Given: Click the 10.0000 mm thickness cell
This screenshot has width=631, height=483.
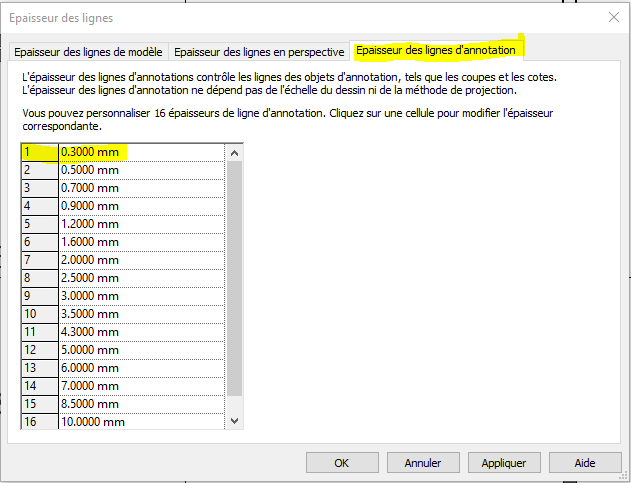Looking at the screenshot, I should coord(140,422).
